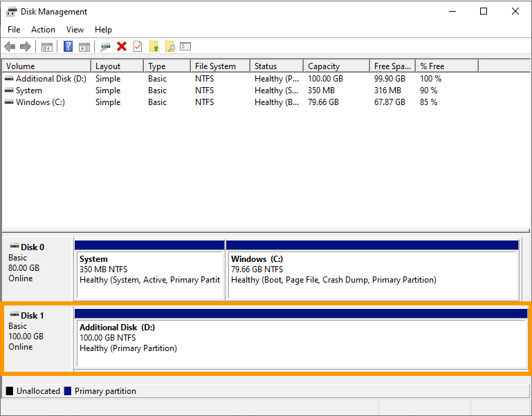This screenshot has height=416, width=532.
Task: Click the Show/Hide Console Tree icon
Action: click(x=47, y=46)
